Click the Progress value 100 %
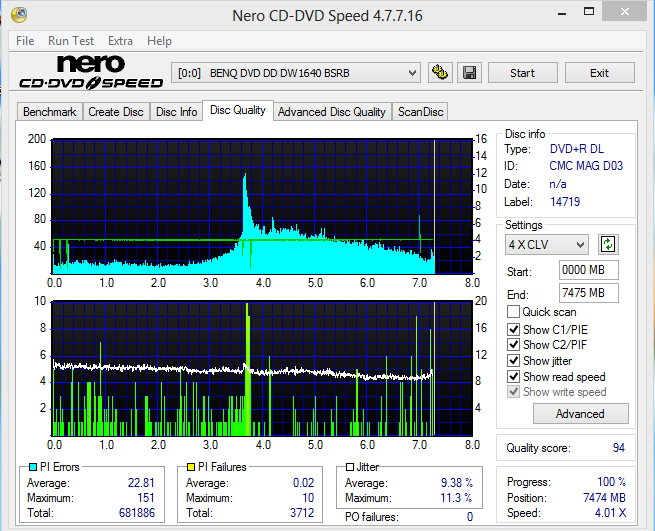 point(612,482)
